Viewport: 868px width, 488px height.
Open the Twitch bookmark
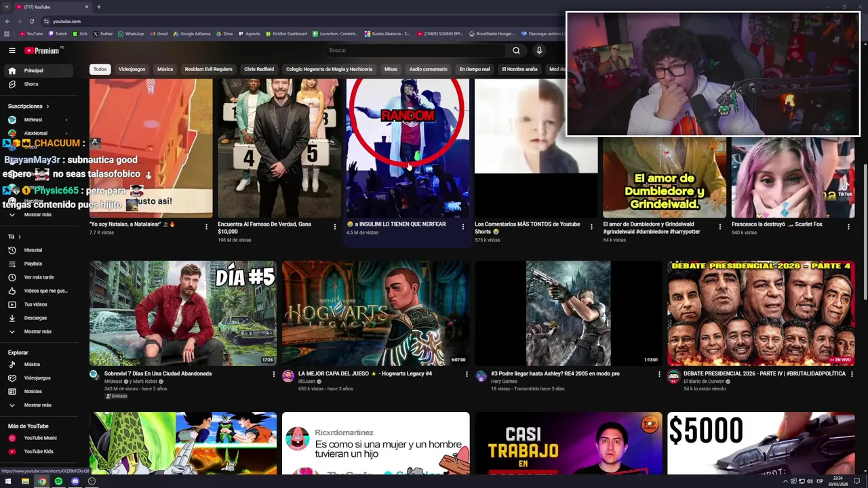coord(57,34)
